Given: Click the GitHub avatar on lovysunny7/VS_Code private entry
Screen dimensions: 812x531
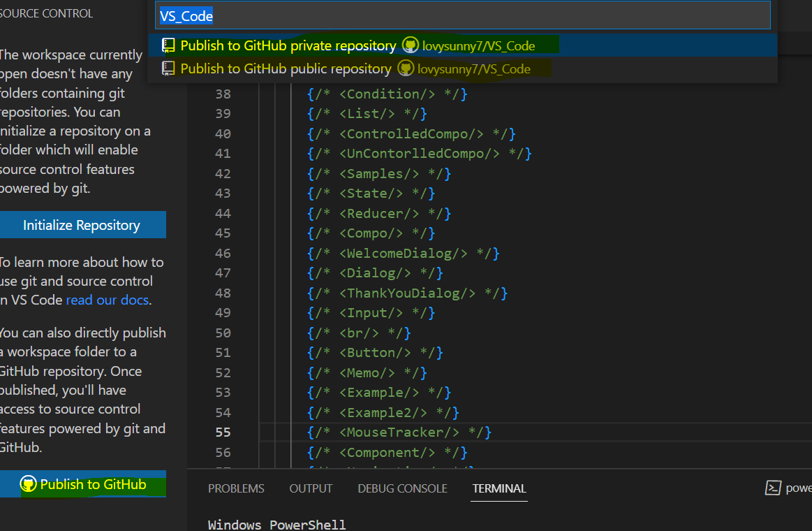Looking at the screenshot, I should tap(409, 45).
